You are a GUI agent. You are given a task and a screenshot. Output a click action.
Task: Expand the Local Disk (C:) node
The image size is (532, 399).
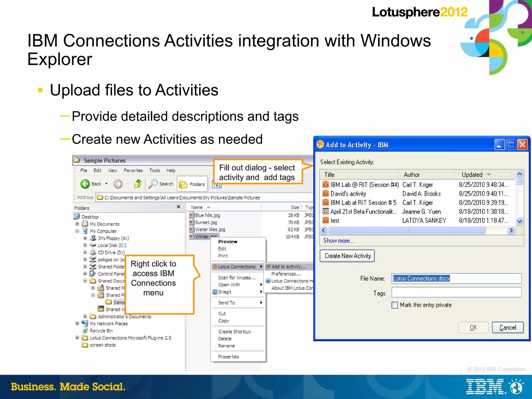click(85, 245)
